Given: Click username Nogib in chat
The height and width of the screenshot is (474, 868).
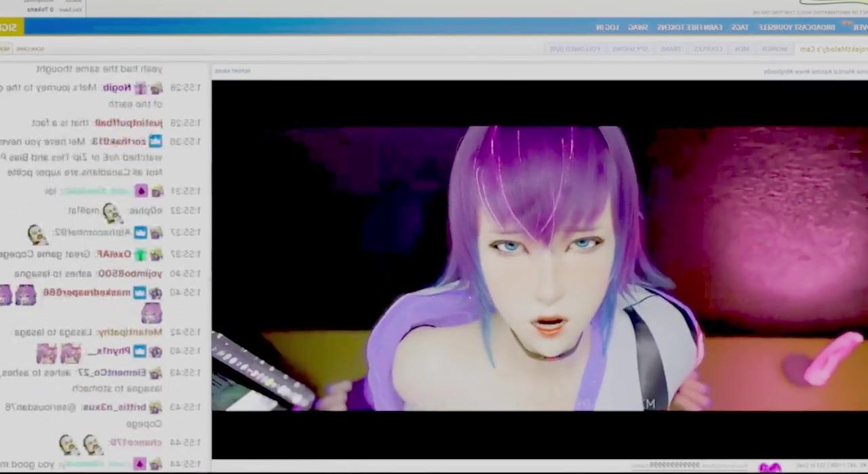Looking at the screenshot, I should click(117, 87).
